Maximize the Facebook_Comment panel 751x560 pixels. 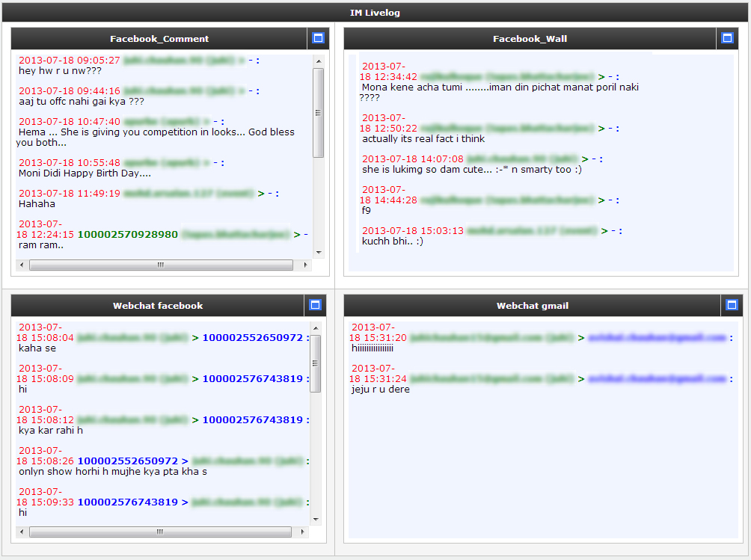coord(317,38)
